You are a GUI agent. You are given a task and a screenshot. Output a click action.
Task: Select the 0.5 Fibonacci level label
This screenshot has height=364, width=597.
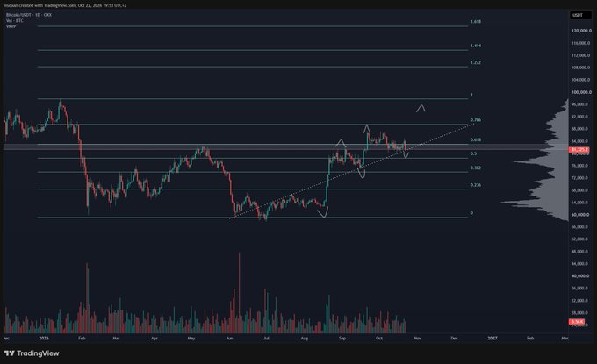point(473,153)
